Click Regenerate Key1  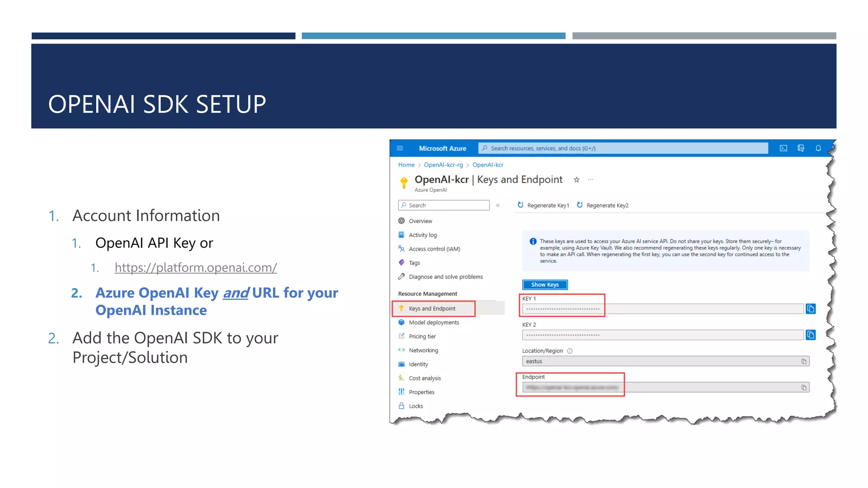[543, 205]
